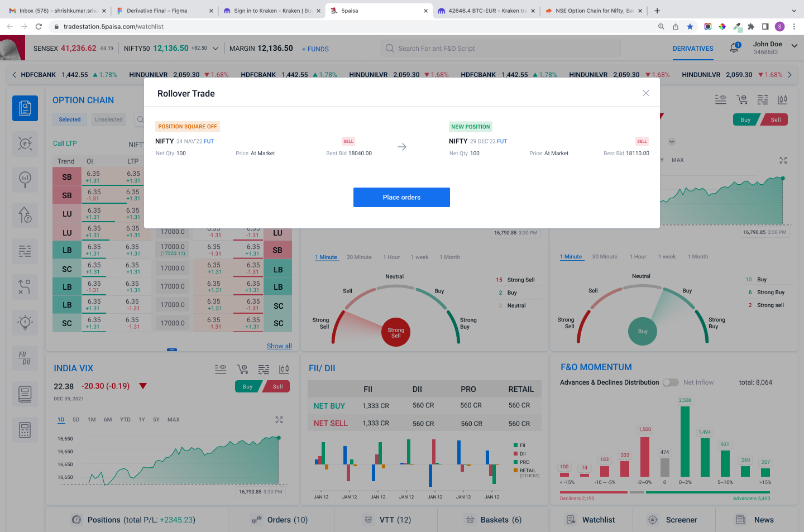Toggle the Selected filter in Option Chain
Viewport: 804px width, 532px height.
pyautogui.click(x=70, y=119)
